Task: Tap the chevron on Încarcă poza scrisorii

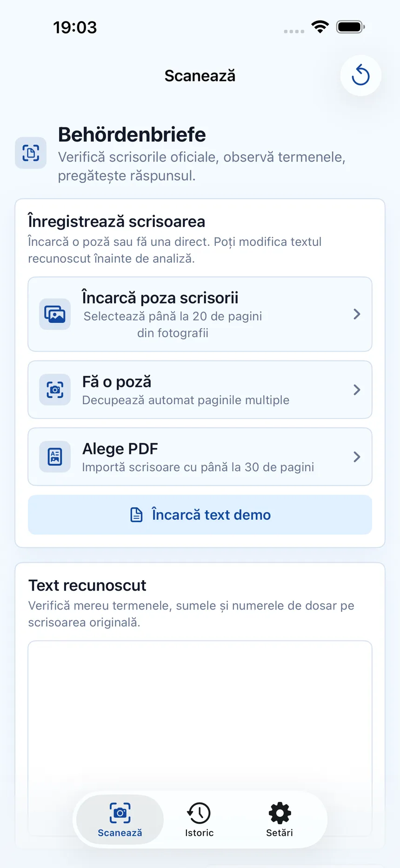Action: (357, 314)
